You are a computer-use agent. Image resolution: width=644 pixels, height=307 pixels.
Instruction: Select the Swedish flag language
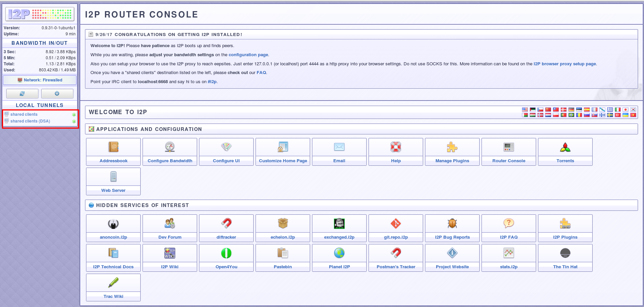[x=610, y=115]
